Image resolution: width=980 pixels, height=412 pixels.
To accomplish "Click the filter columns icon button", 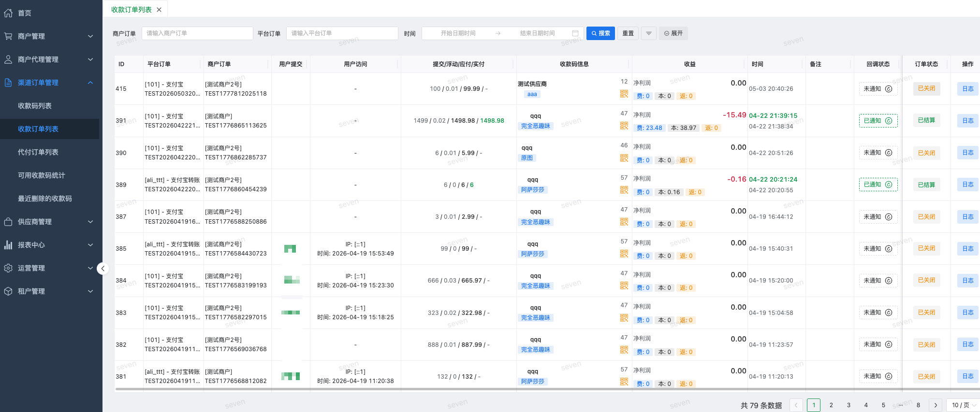I will tap(649, 33).
